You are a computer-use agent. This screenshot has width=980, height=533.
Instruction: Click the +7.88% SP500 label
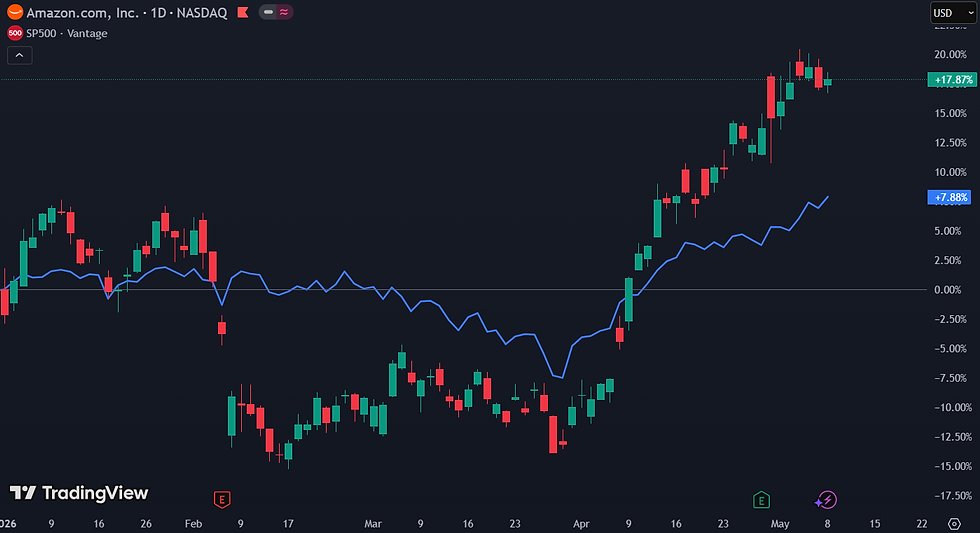(x=949, y=197)
